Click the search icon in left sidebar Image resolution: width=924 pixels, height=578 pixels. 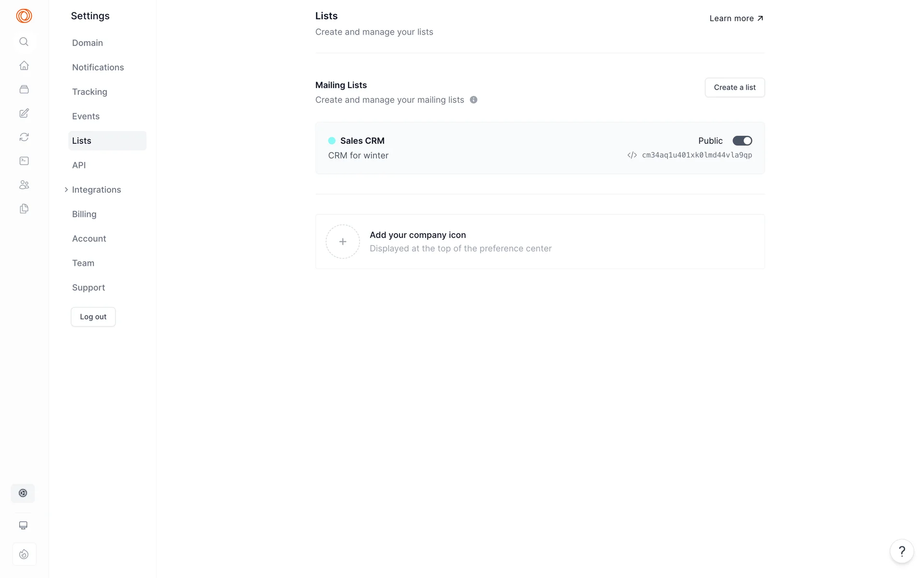(24, 42)
